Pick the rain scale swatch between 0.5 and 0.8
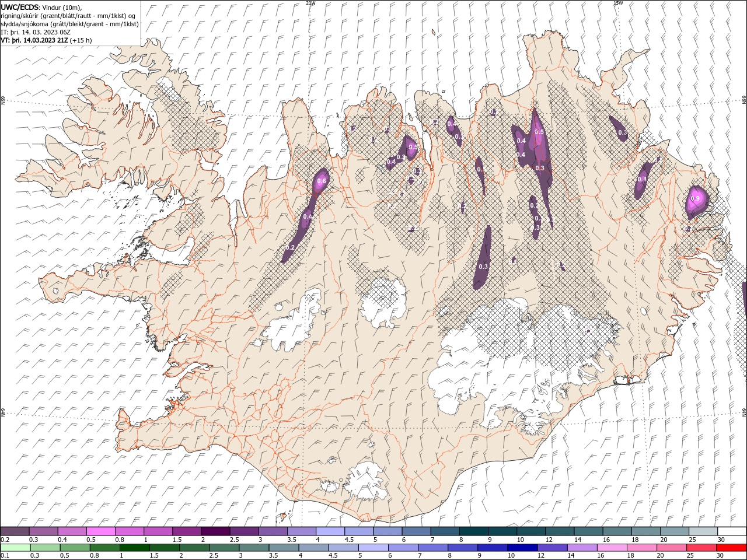This screenshot has height=560, width=747. pos(75,548)
